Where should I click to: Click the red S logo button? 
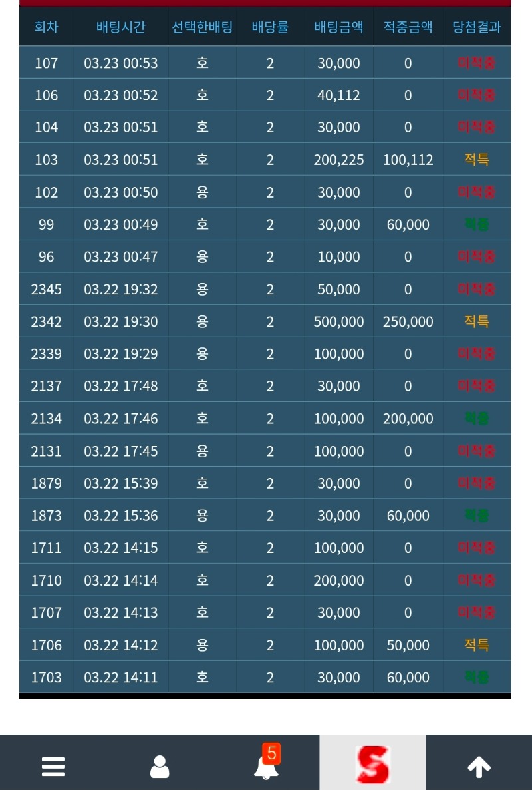point(372,764)
